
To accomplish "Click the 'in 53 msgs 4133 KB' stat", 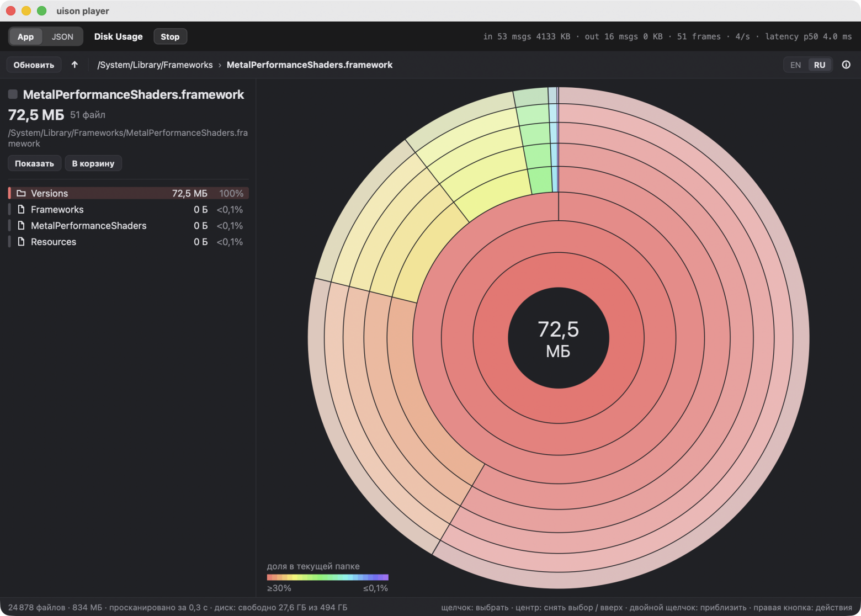I will (x=527, y=36).
